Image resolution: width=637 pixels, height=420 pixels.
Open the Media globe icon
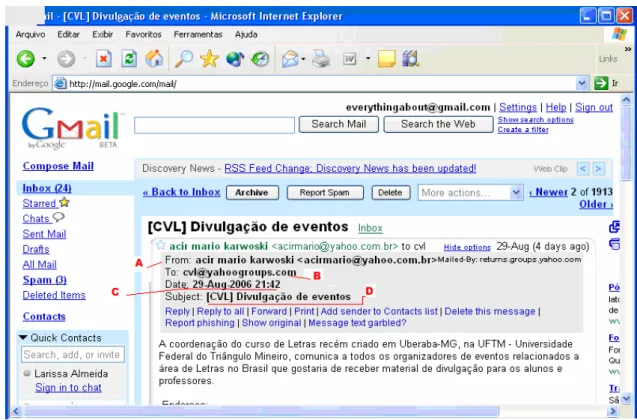(x=235, y=59)
